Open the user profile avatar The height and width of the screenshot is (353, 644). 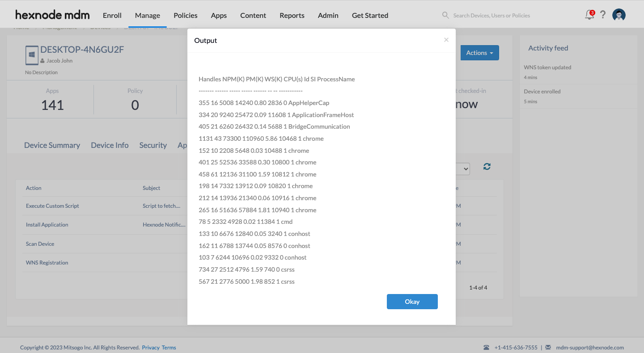click(619, 15)
